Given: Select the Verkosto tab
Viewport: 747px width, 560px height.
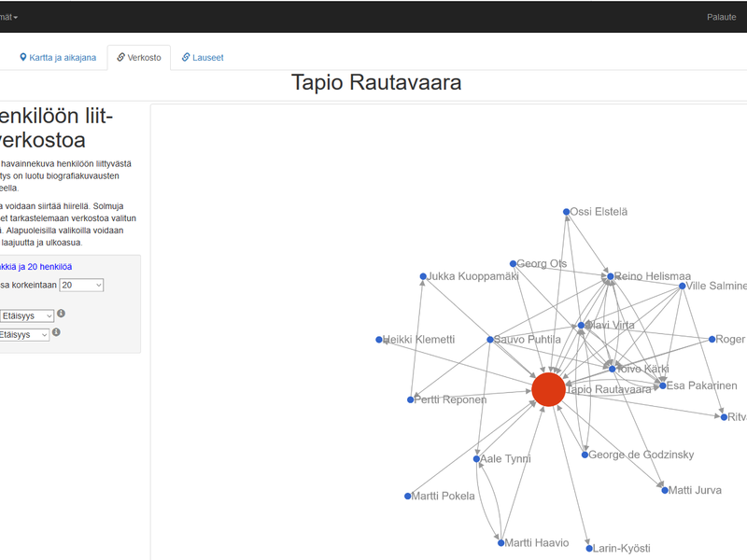Looking at the screenshot, I should [x=139, y=57].
